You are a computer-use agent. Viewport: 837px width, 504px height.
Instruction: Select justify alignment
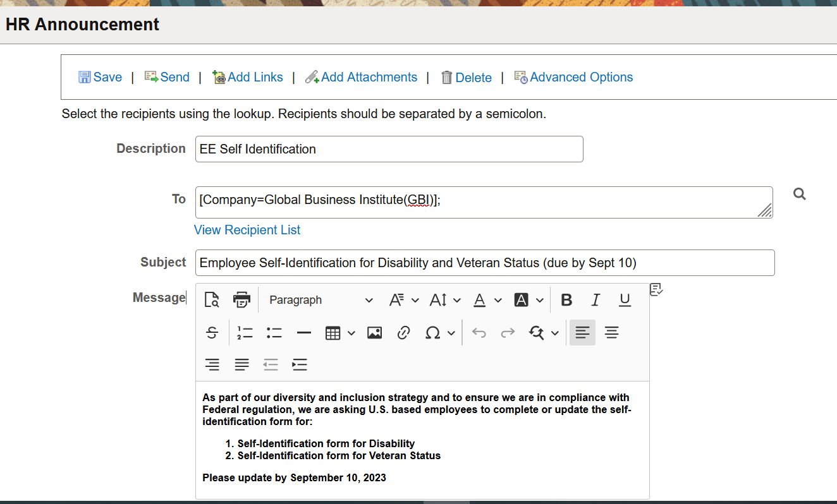241,364
